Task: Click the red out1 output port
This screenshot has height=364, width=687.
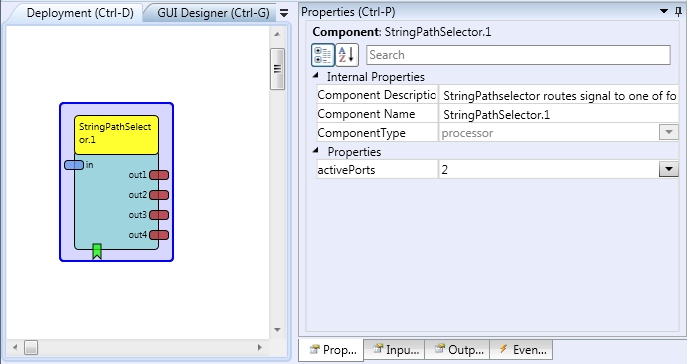Action: (x=159, y=175)
